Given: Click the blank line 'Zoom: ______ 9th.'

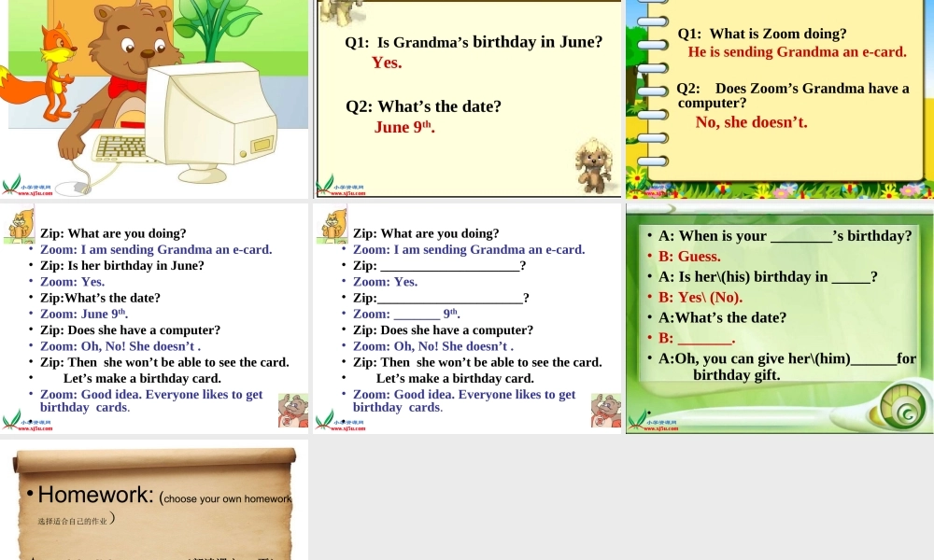Looking at the screenshot, I should point(407,314).
